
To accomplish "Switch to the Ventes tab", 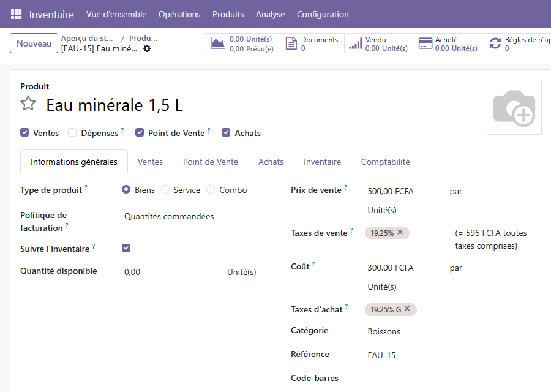I will [x=150, y=162].
